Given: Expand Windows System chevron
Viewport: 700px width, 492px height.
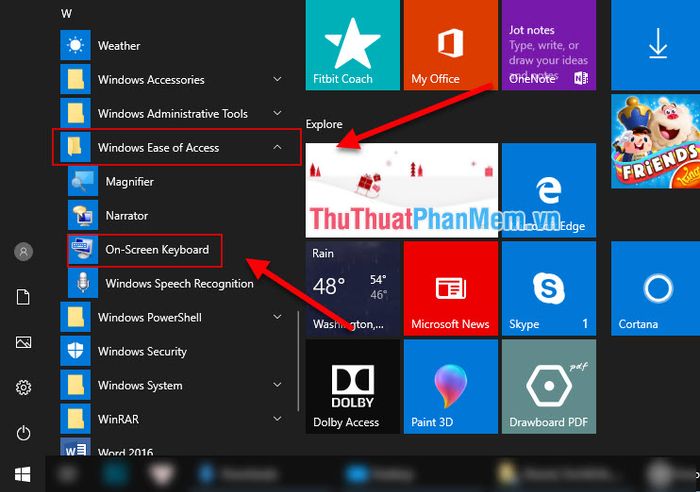Looking at the screenshot, I should pos(277,384).
